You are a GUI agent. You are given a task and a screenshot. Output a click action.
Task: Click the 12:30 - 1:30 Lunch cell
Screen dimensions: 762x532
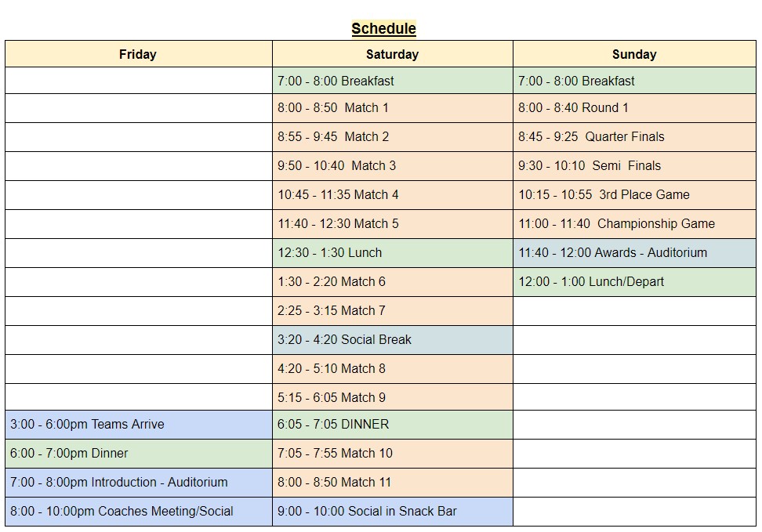point(393,252)
